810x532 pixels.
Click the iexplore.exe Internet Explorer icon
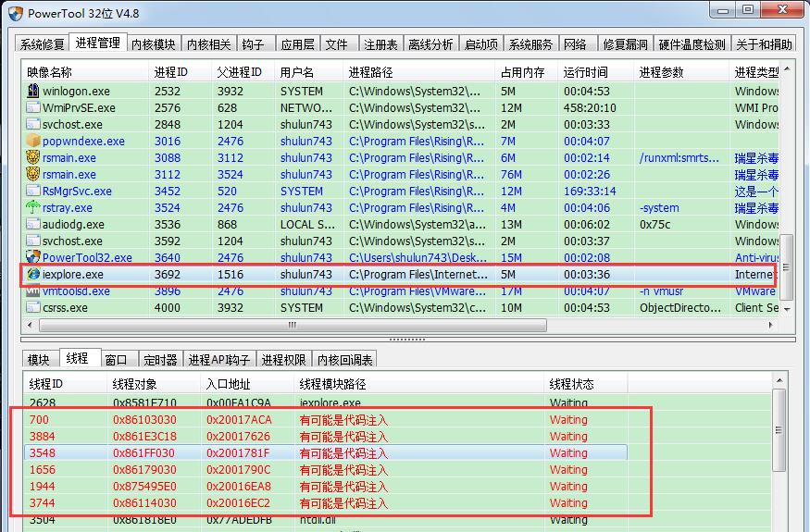point(33,274)
